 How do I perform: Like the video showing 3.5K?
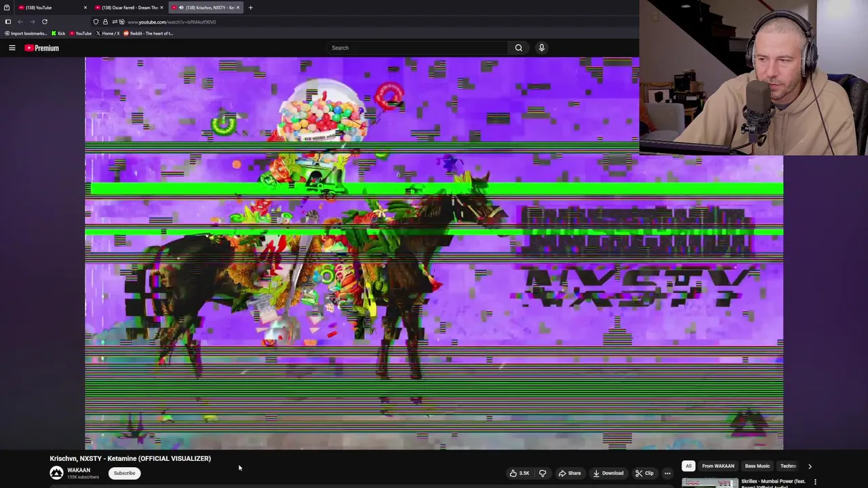[519, 473]
